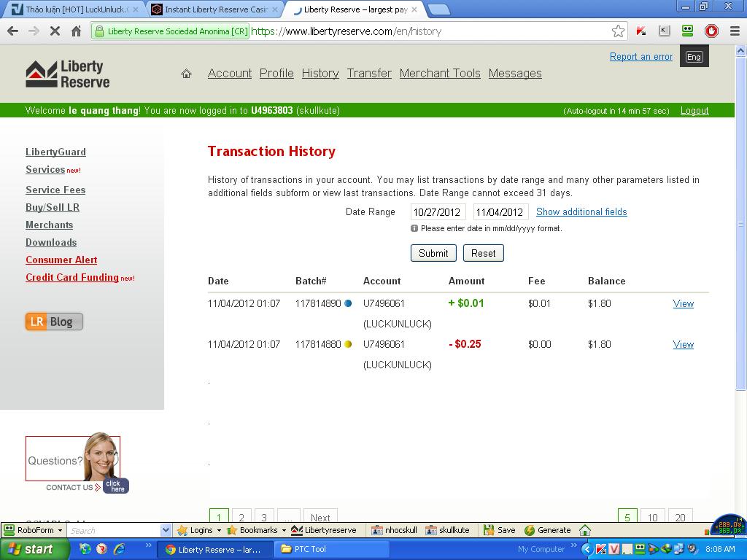Click the green RoboForm extension icon

(687, 31)
